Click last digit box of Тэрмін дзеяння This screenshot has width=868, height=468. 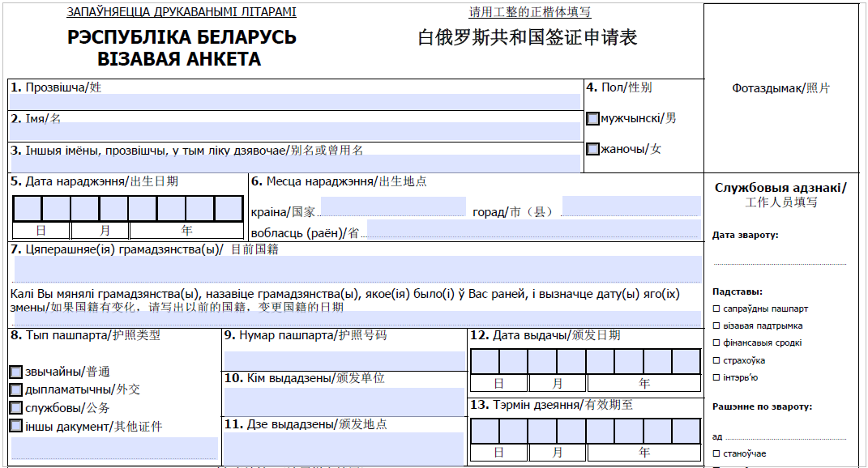tap(686, 431)
